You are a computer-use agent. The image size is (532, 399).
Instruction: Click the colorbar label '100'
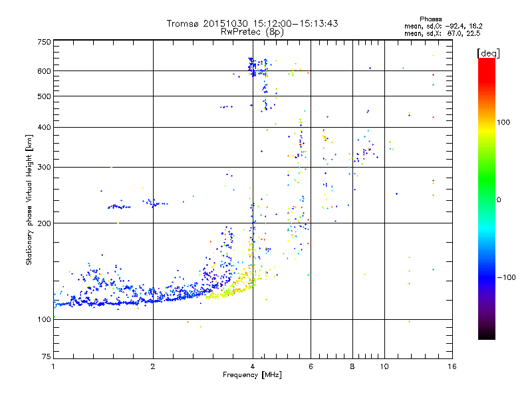(x=503, y=122)
